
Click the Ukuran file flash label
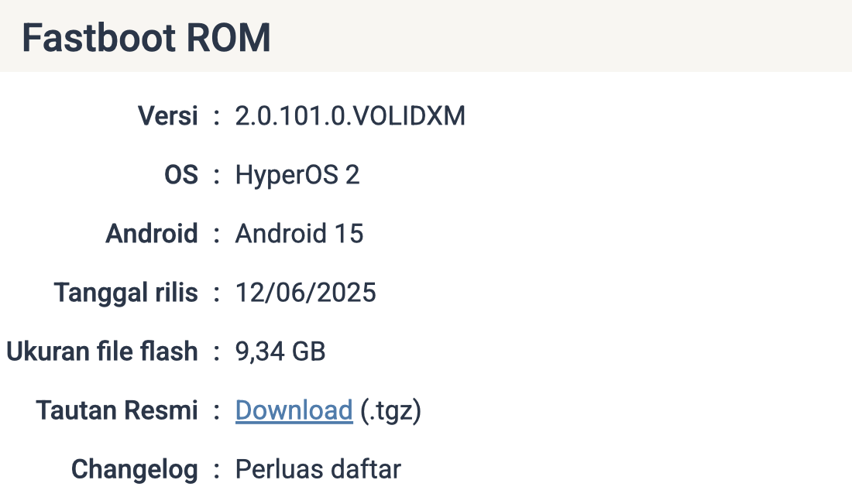[102, 351]
